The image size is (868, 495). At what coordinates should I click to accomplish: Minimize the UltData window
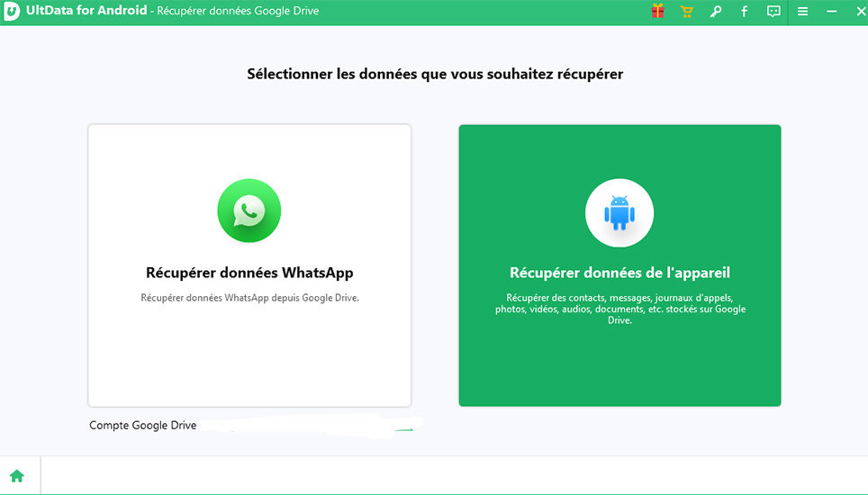[x=831, y=12]
